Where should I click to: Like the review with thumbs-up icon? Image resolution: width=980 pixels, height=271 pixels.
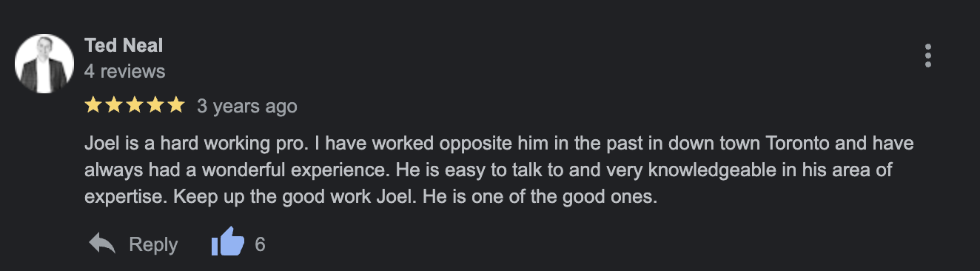tap(228, 242)
